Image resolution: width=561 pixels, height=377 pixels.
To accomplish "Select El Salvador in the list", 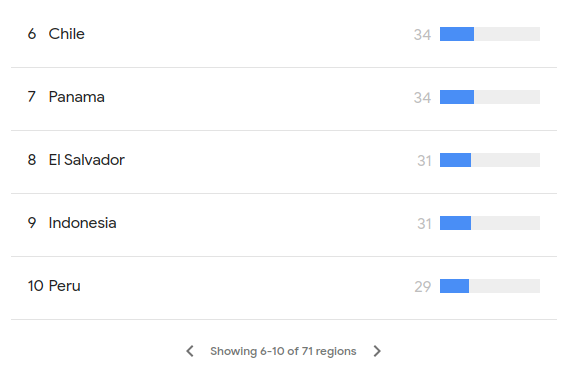I will [x=284, y=160].
